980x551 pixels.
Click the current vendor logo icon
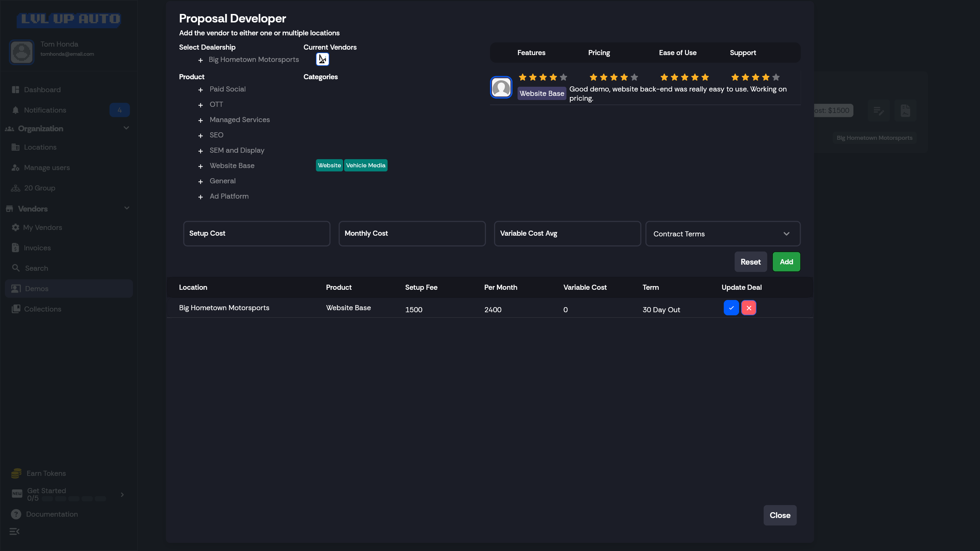[322, 59]
